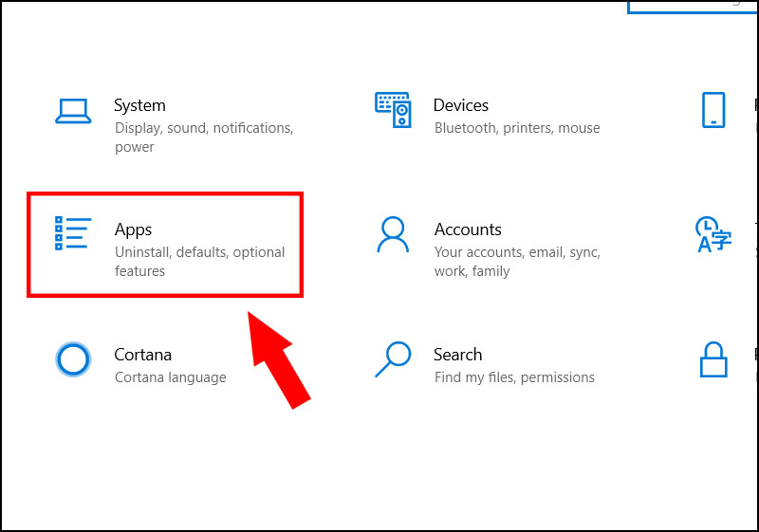Click the Accounts heading

pos(468,229)
